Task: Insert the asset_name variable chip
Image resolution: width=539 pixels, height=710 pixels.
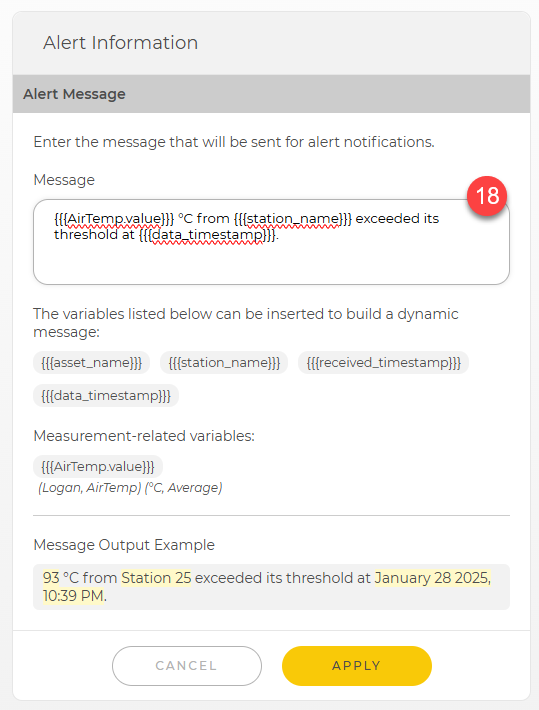Action: 91,363
